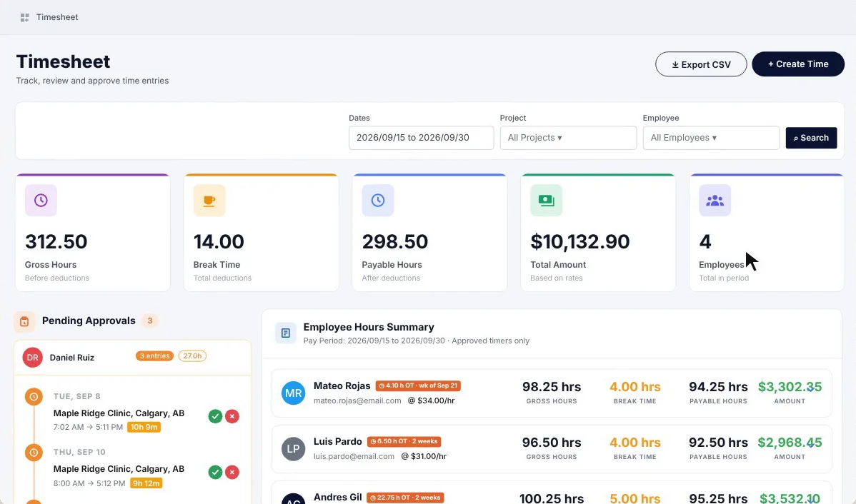Click Mateo Rojas's $3,302.35 amount

790,387
